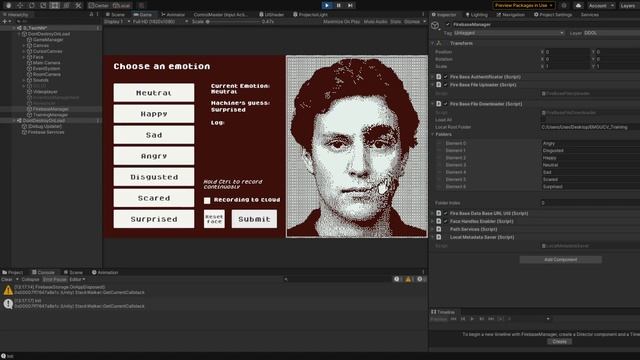Disable the Fire Base File Downloader script checkbox
Viewport: 640px width, 360px height.
click(446, 104)
